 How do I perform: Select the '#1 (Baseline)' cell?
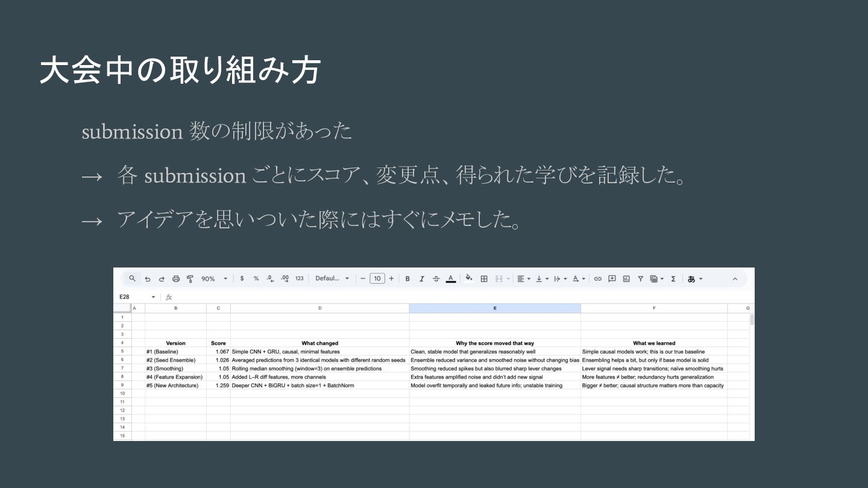point(175,351)
